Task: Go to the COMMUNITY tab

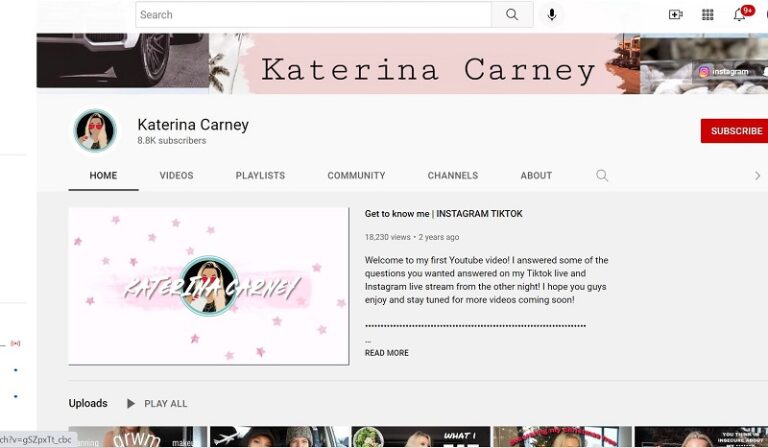Action: [356, 175]
